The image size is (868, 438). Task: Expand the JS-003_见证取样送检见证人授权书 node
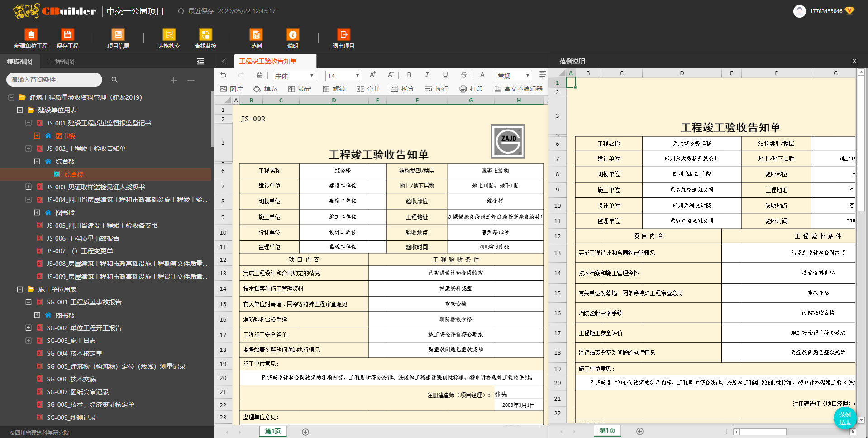click(x=29, y=187)
